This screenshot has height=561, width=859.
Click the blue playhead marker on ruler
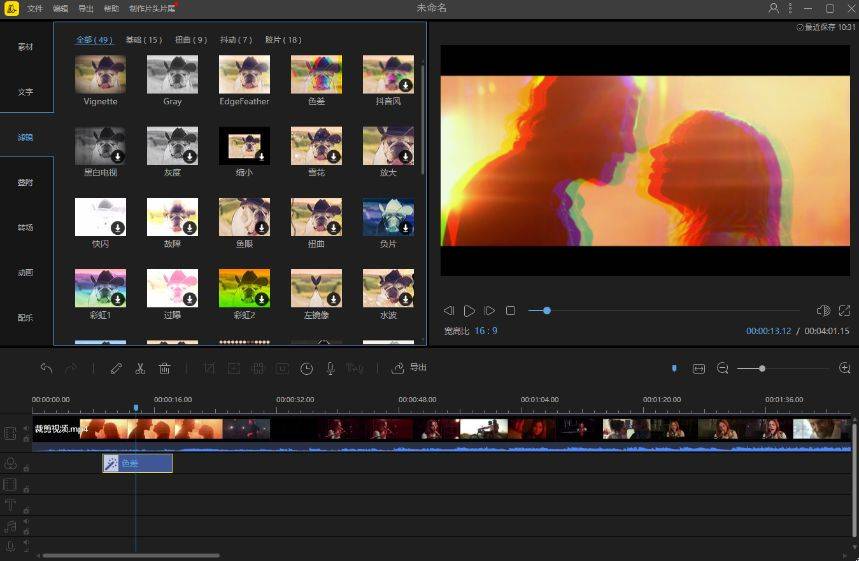[136, 408]
